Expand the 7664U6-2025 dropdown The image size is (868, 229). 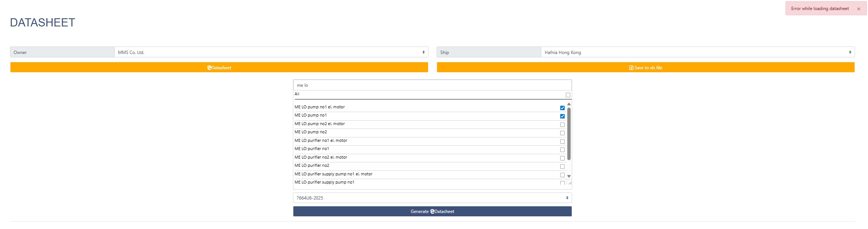click(x=432, y=198)
